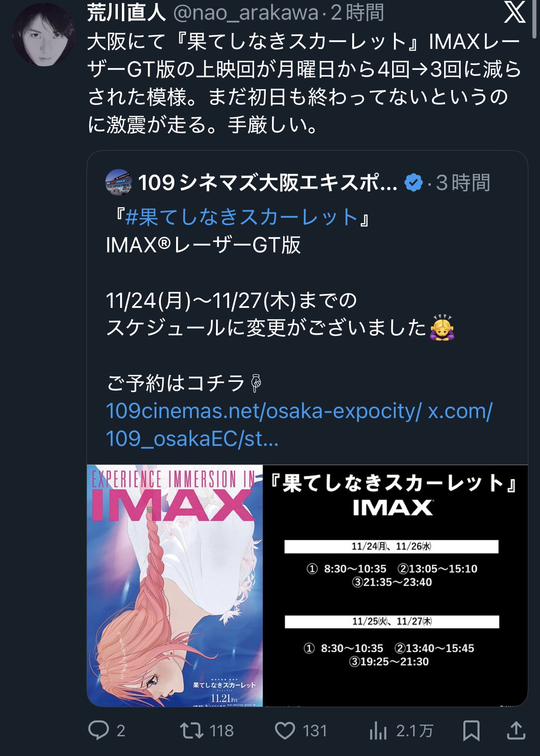Open the x.com/109_osakaEC status link

[299, 425]
